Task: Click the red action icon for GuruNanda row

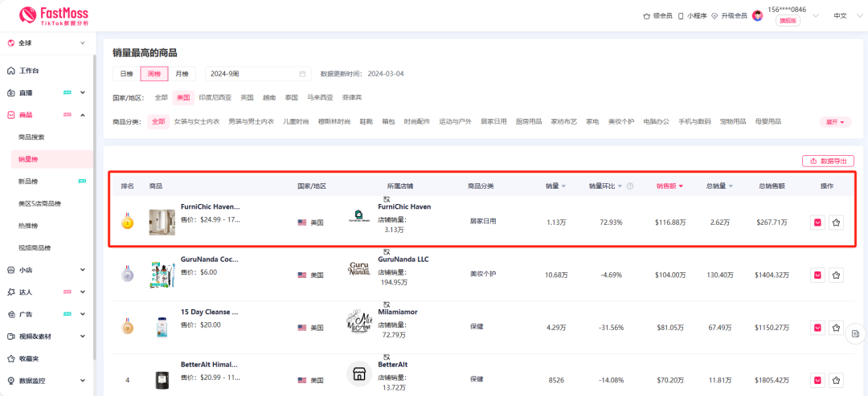Action: (818, 275)
